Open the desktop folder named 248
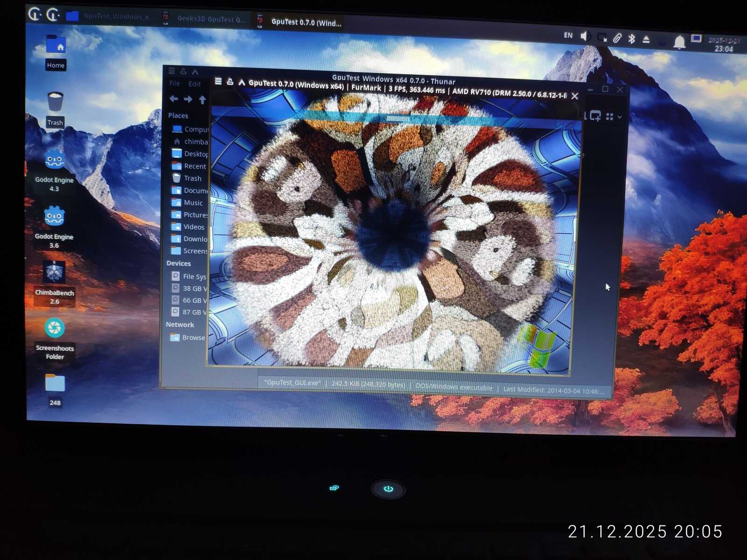The height and width of the screenshot is (560, 747). 55,390
